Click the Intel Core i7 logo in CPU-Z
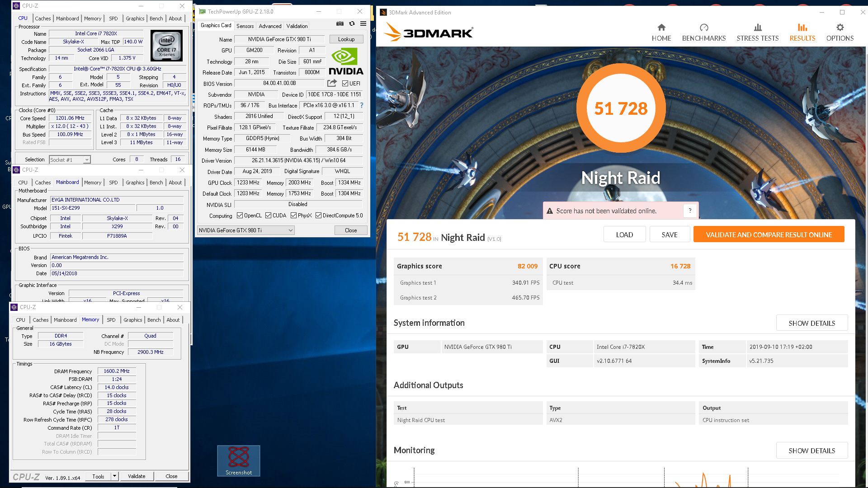Viewport: 868px width, 488px height. coord(166,46)
